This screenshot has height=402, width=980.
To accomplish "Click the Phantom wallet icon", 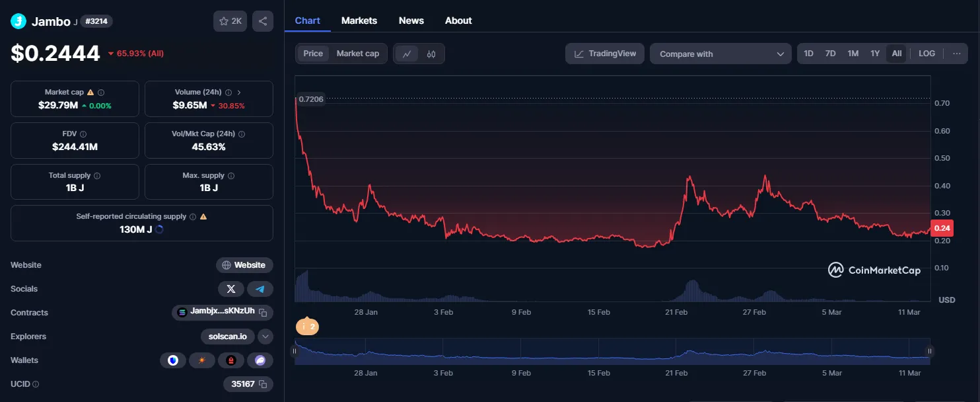I will (260, 360).
